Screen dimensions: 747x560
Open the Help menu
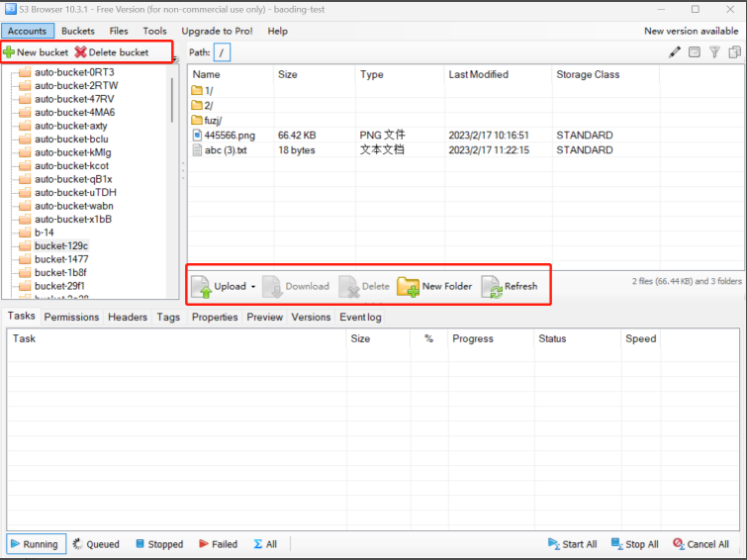click(x=277, y=31)
